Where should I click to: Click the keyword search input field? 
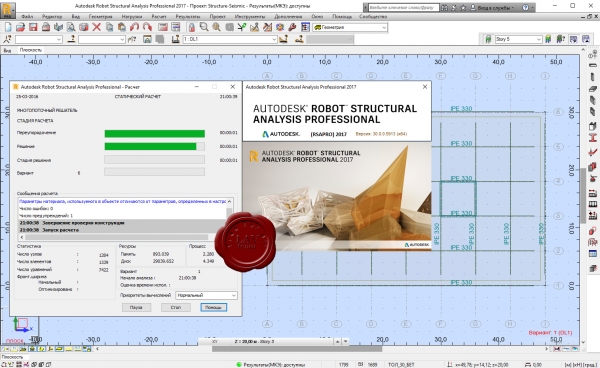403,7
